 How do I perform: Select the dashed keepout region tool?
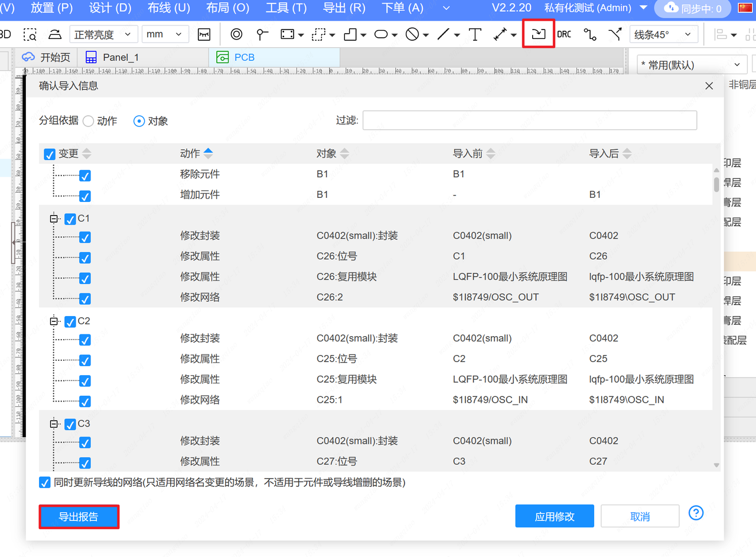320,34
